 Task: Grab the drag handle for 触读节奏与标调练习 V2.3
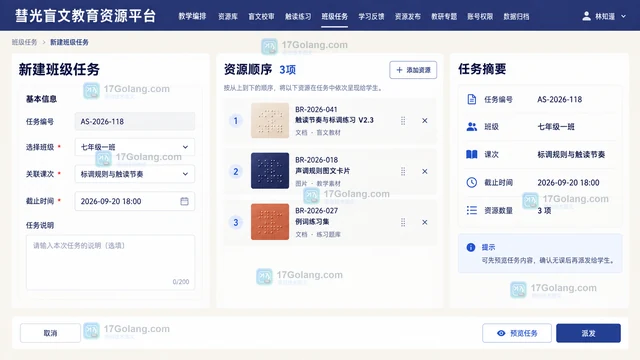(x=403, y=121)
